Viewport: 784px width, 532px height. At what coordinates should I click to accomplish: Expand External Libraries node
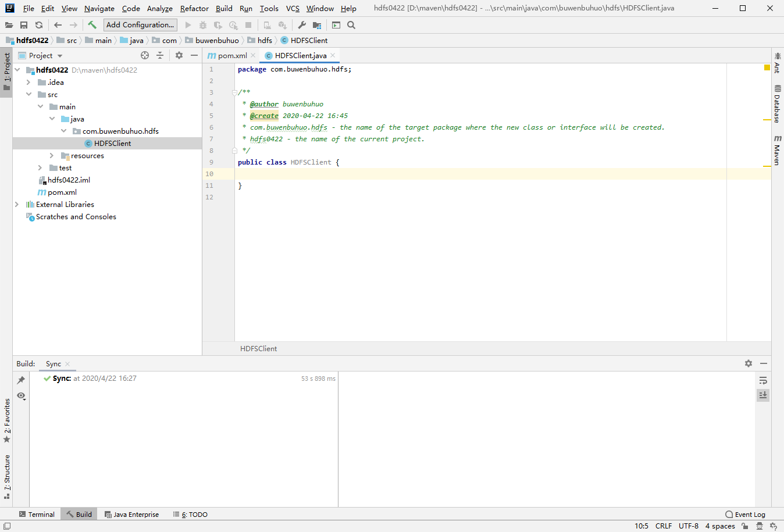[17, 204]
